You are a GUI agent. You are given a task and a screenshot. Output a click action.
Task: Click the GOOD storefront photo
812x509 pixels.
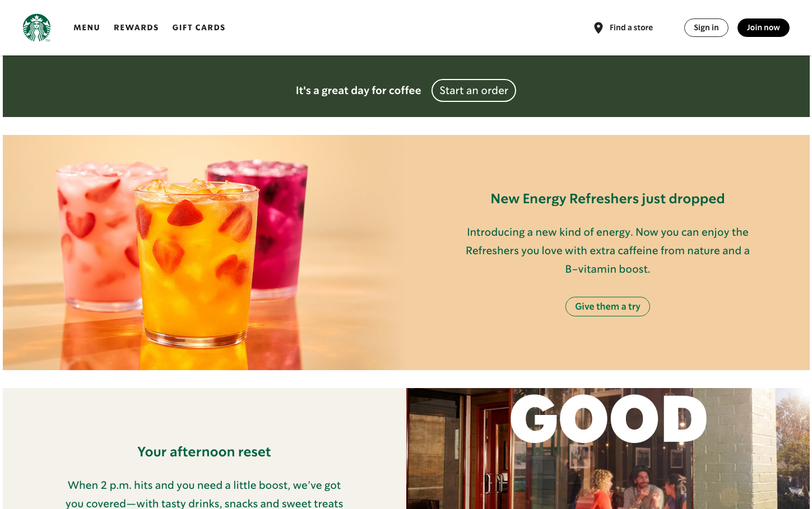(x=608, y=449)
